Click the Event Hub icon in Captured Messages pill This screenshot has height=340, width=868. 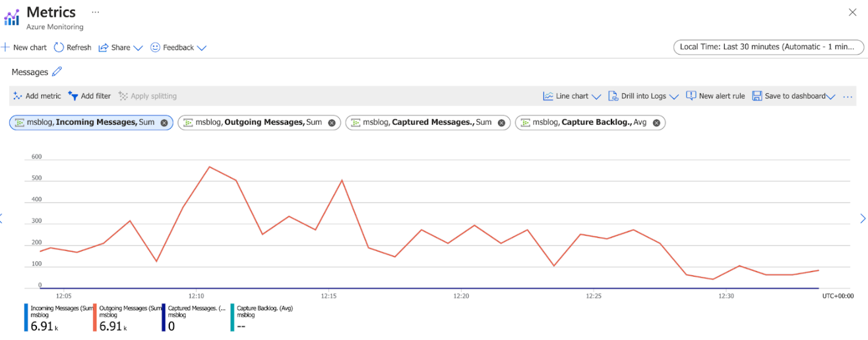tap(357, 122)
